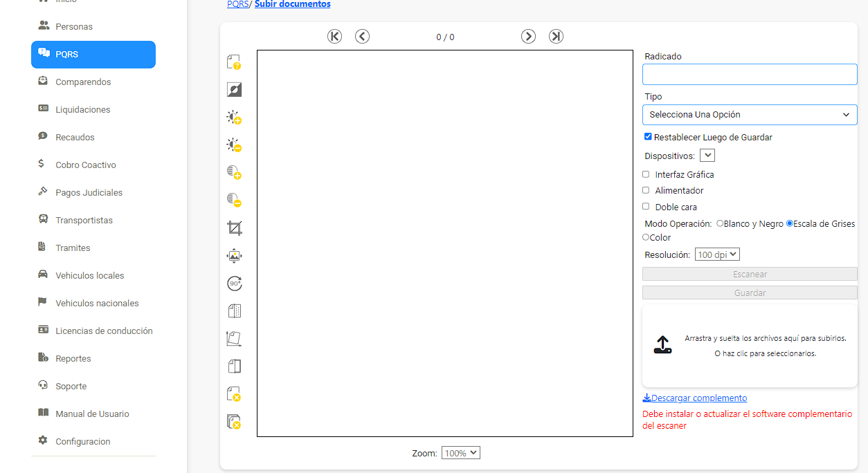
Task: Click the file drop area text to select files
Action: point(765,346)
